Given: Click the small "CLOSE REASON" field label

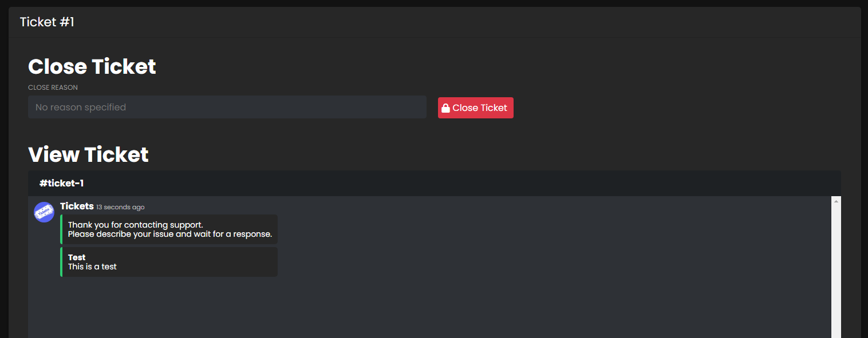Looking at the screenshot, I should pyautogui.click(x=53, y=88).
